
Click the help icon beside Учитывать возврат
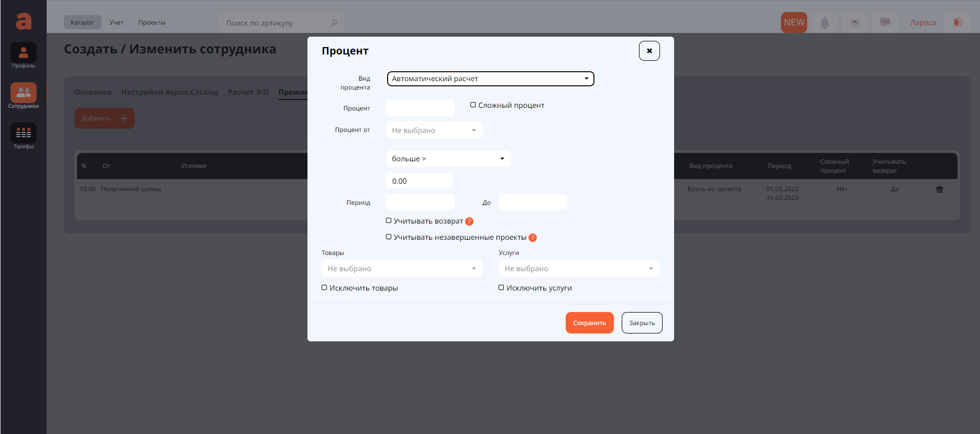tap(469, 221)
